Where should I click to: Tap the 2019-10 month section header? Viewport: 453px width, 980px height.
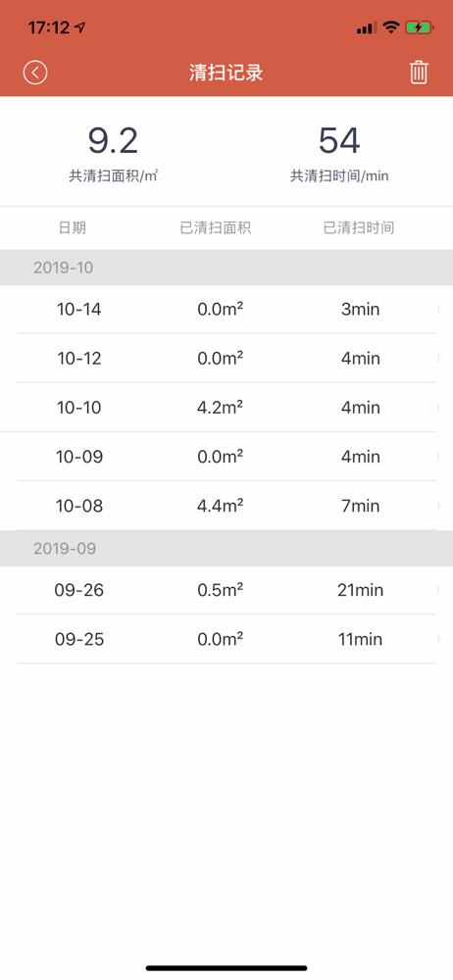click(226, 268)
